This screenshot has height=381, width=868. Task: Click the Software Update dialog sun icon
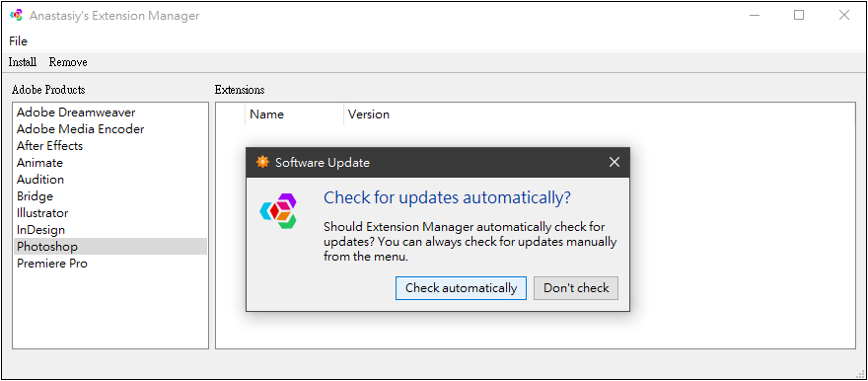261,162
